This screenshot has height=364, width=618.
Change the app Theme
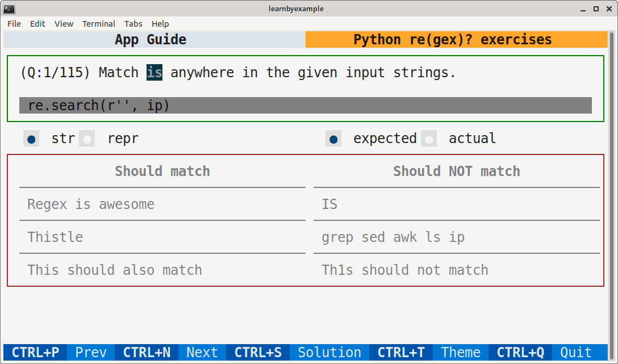(x=461, y=352)
